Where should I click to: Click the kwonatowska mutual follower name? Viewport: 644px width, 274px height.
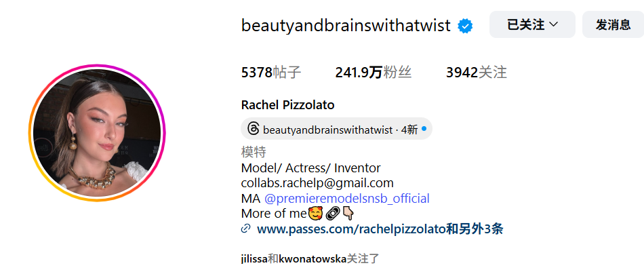(313, 259)
